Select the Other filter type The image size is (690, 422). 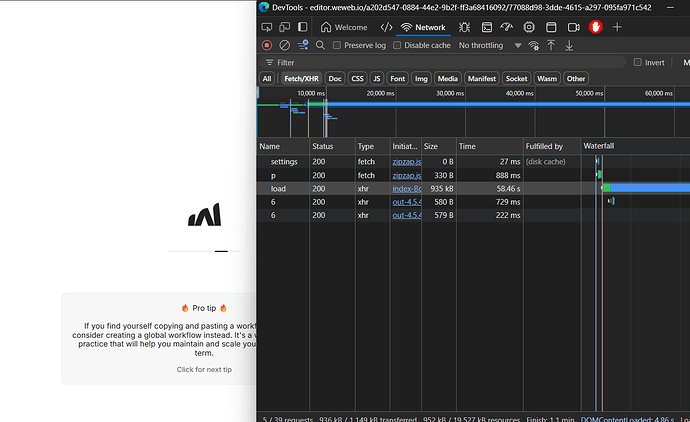click(576, 79)
